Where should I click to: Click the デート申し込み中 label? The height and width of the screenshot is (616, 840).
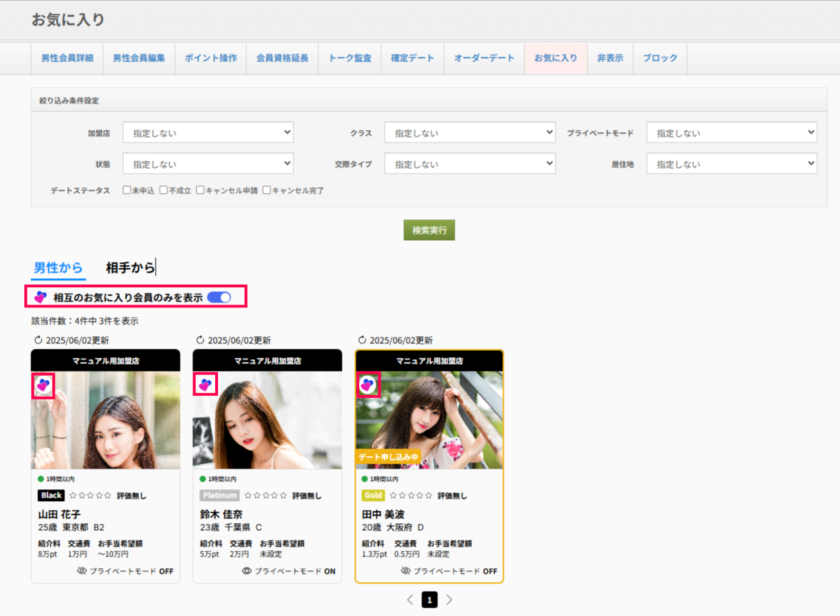[x=389, y=457]
